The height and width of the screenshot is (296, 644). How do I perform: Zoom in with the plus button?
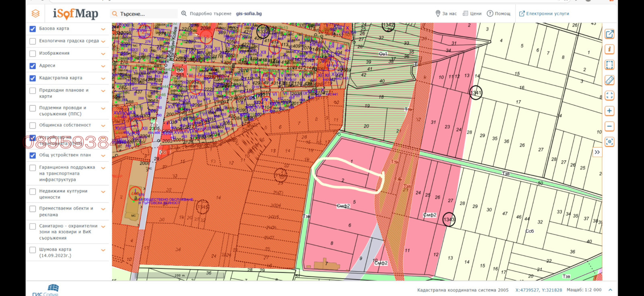(609, 111)
